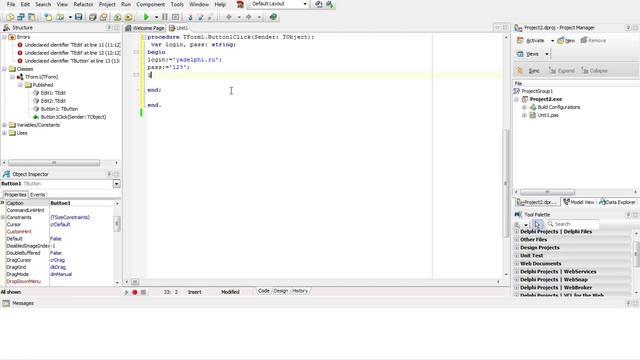Open the Run button dropdown arrow
This screenshot has width=640, height=360.
(x=156, y=17)
